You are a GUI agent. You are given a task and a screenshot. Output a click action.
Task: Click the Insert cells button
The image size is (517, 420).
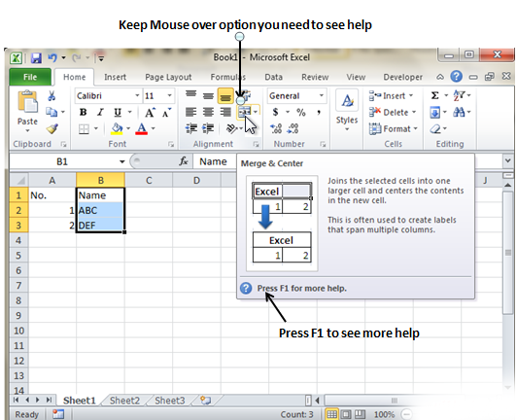tap(391, 95)
